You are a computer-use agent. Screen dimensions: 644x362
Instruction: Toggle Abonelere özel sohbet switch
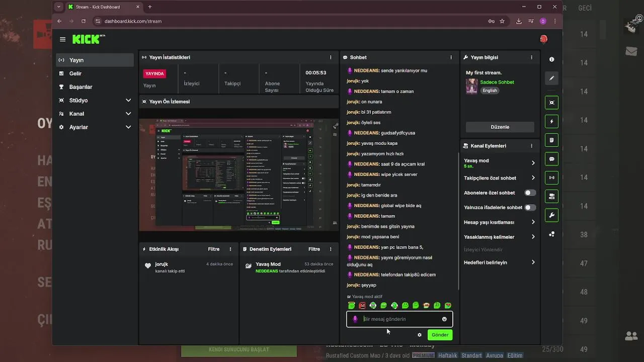pyautogui.click(x=530, y=193)
